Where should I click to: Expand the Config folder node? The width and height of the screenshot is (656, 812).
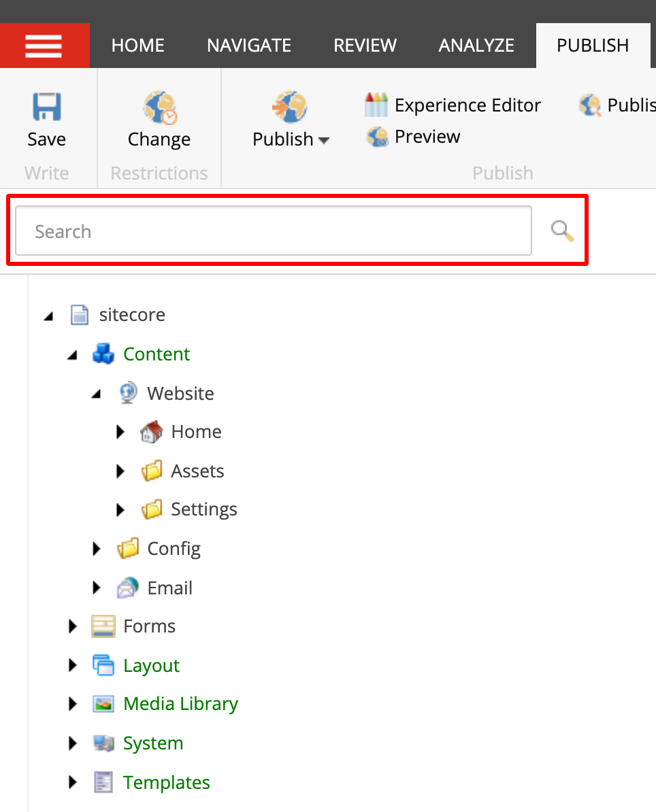coord(97,549)
